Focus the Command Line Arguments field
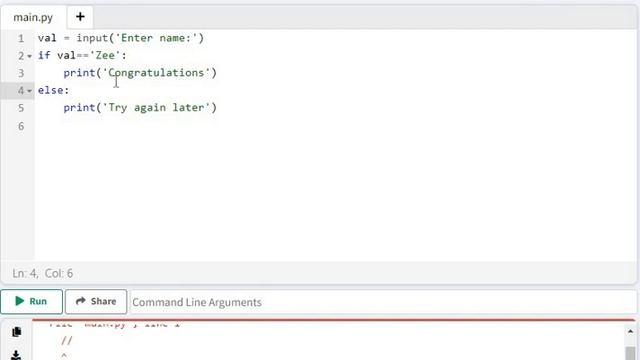Image resolution: width=640 pixels, height=360 pixels. point(382,302)
